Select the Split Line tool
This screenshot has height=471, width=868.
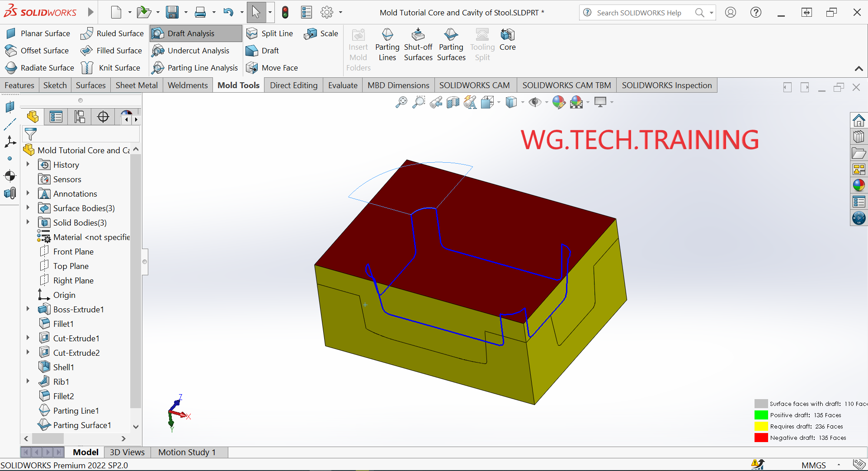[x=269, y=33]
